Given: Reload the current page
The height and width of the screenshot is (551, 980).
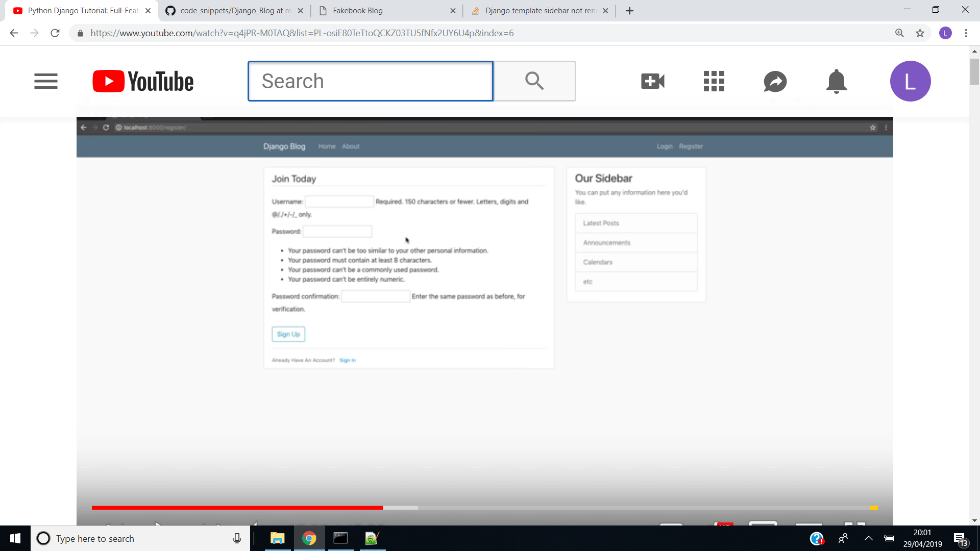Looking at the screenshot, I should point(55,33).
